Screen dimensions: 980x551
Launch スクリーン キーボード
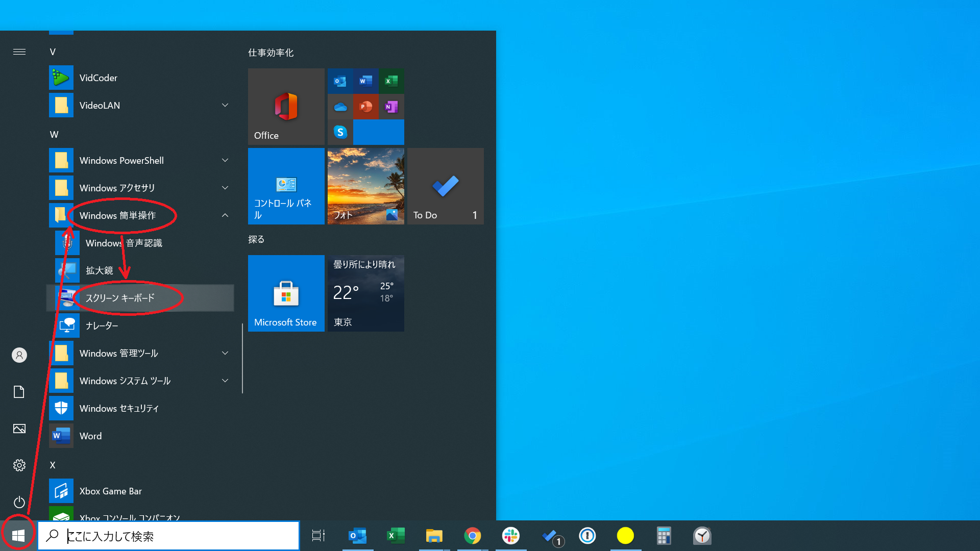[x=140, y=298]
